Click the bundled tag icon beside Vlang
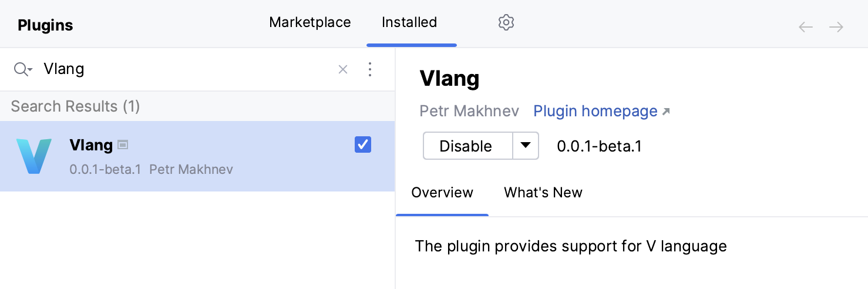Image resolution: width=868 pixels, height=289 pixels. pyautogui.click(x=123, y=144)
